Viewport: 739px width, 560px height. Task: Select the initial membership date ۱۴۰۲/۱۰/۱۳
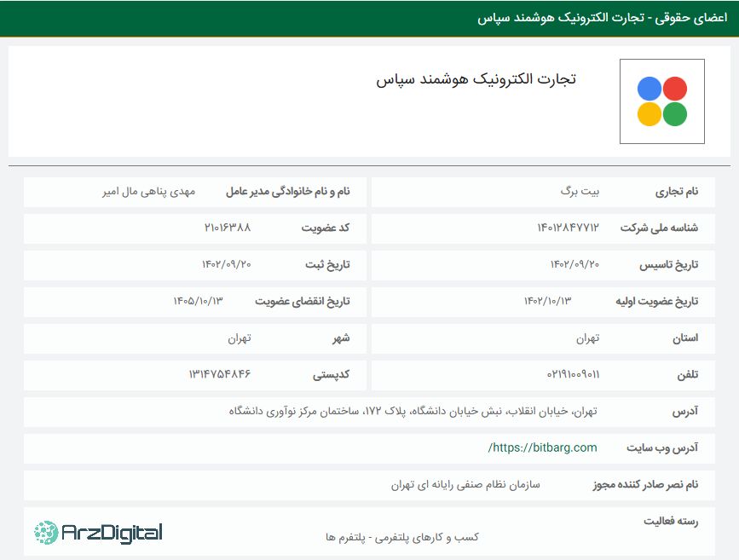tap(548, 301)
